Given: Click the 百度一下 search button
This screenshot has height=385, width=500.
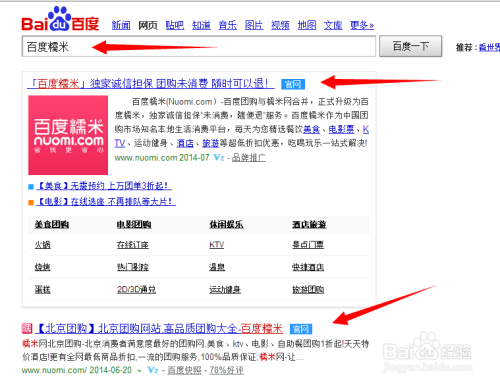Looking at the screenshot, I should [411, 46].
